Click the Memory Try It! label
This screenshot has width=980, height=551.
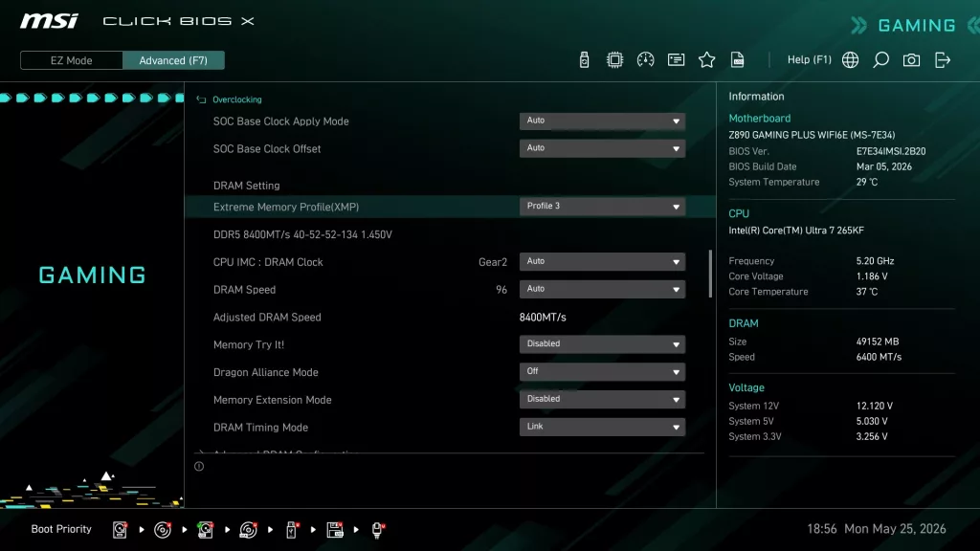[249, 344]
